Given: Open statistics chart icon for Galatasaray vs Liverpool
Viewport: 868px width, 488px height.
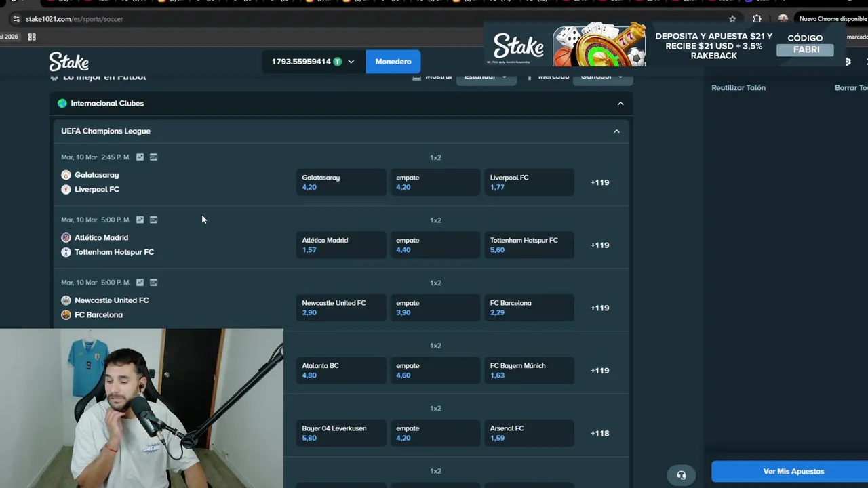Looking at the screenshot, I should [x=140, y=157].
